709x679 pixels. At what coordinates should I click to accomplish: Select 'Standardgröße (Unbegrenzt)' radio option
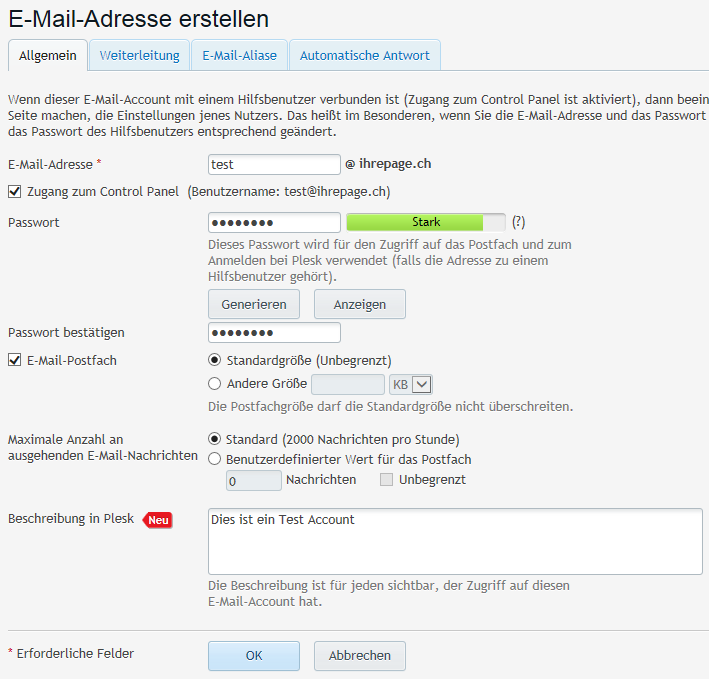(x=215, y=360)
